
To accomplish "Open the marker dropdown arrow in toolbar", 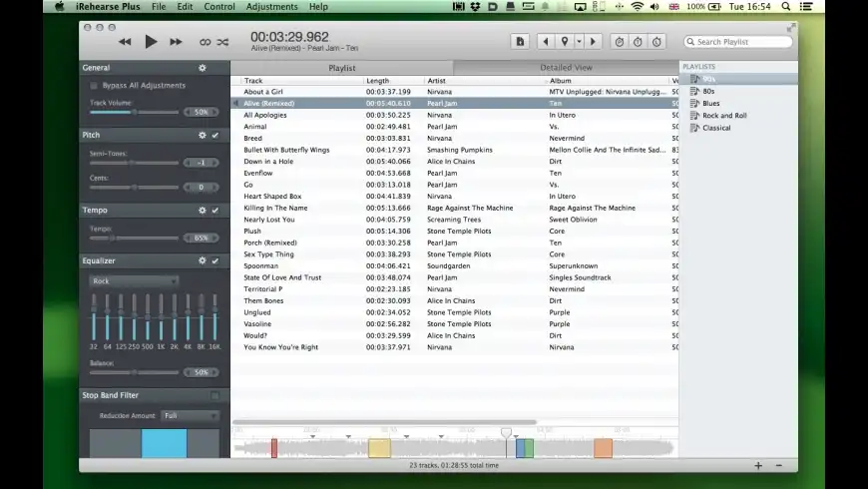I will tap(579, 42).
